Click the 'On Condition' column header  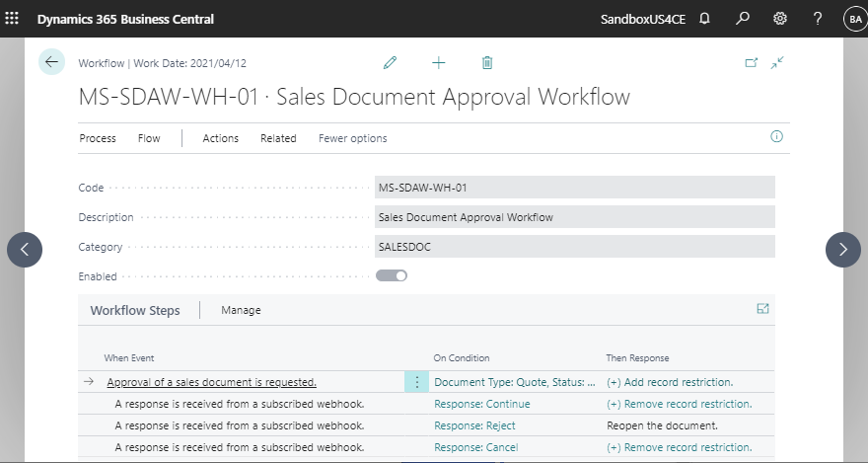point(462,358)
